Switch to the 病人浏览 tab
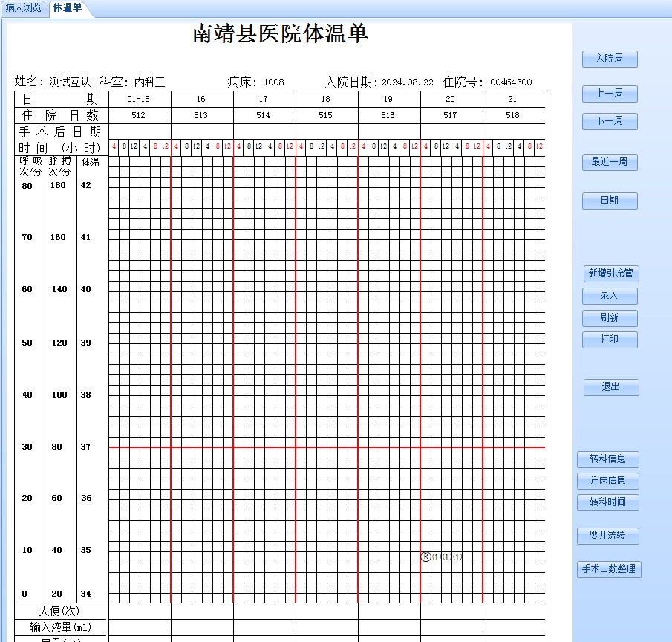672x642 pixels. [x=24, y=7]
